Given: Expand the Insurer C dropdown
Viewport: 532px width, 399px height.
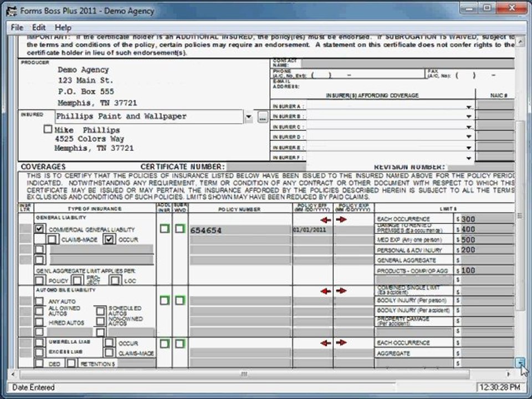Looking at the screenshot, I should pyautogui.click(x=469, y=127).
